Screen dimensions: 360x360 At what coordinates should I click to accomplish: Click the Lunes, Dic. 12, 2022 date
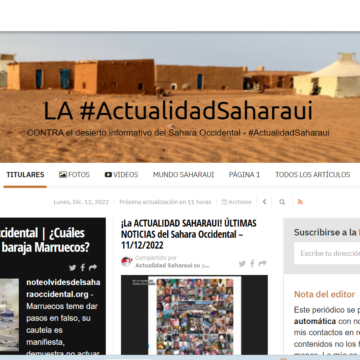(x=81, y=202)
